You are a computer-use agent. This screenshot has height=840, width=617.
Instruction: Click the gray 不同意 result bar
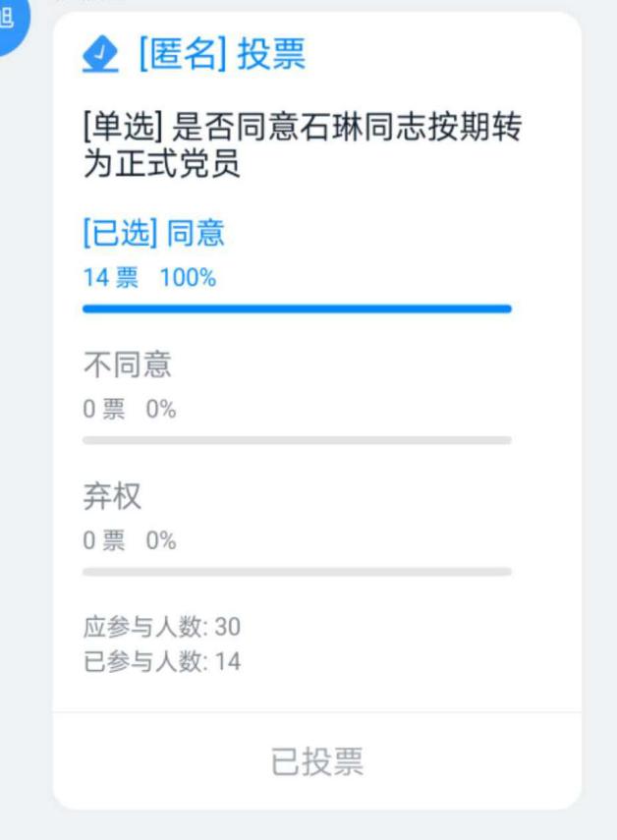point(298,440)
